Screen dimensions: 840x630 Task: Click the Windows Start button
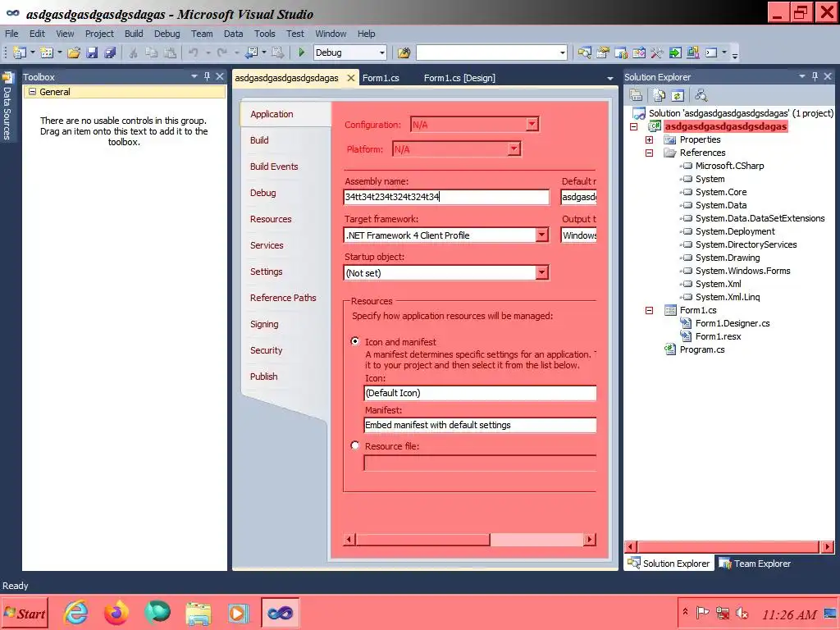click(24, 614)
